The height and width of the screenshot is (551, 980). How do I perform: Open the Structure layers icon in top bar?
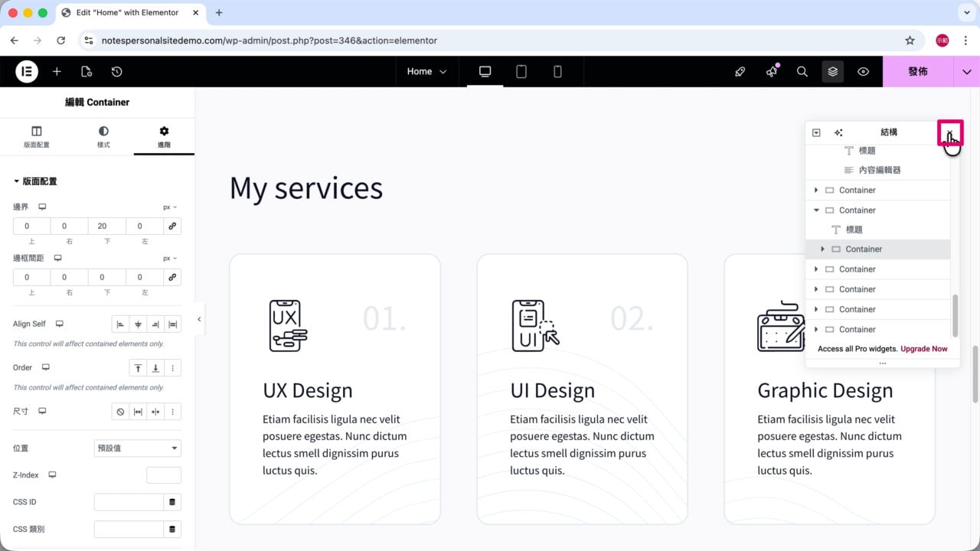click(x=832, y=71)
